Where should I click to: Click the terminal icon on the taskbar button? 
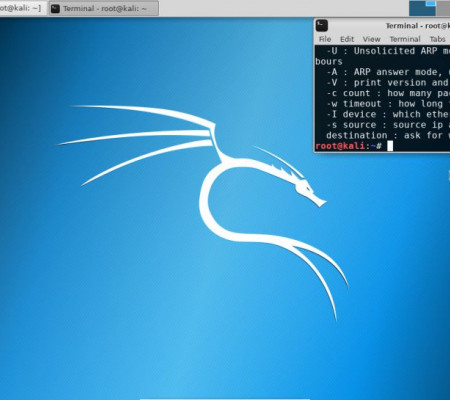(x=56, y=9)
